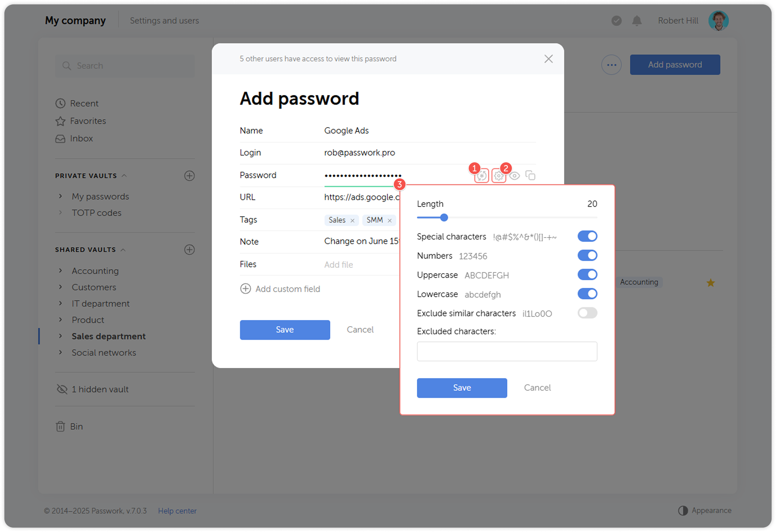Open more options via the ellipsis icon
The height and width of the screenshot is (532, 776).
(x=611, y=64)
